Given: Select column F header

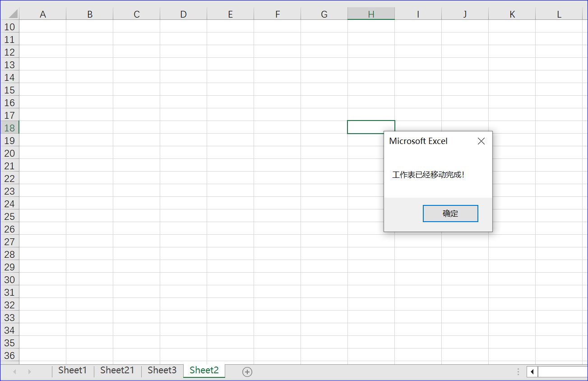Looking at the screenshot, I should click(x=278, y=14).
